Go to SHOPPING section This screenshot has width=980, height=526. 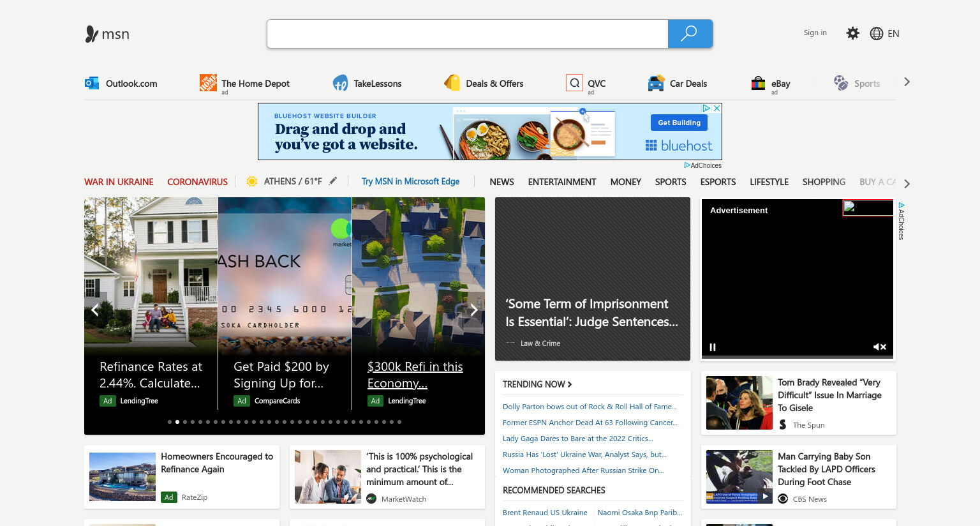(824, 181)
